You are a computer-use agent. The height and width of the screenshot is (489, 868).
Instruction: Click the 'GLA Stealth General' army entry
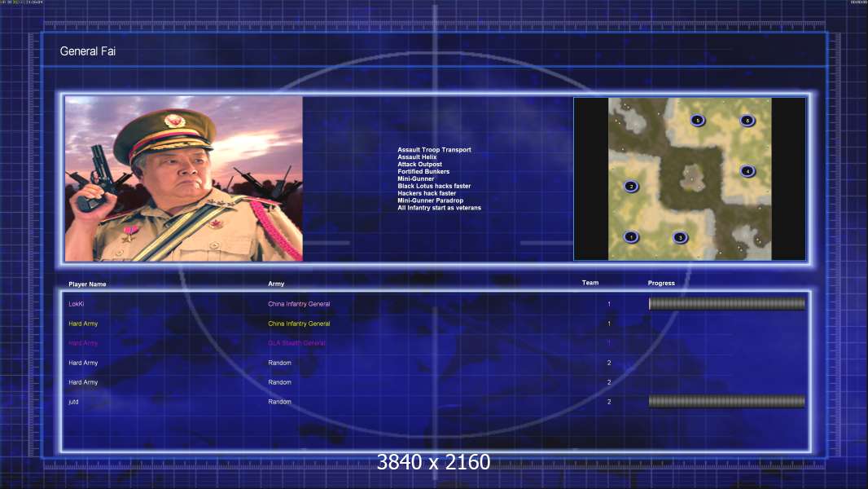coord(296,343)
